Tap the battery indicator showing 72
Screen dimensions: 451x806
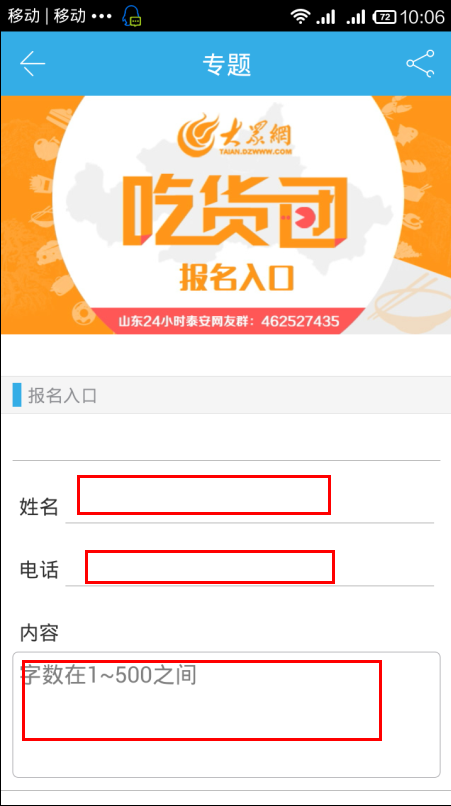click(x=384, y=16)
